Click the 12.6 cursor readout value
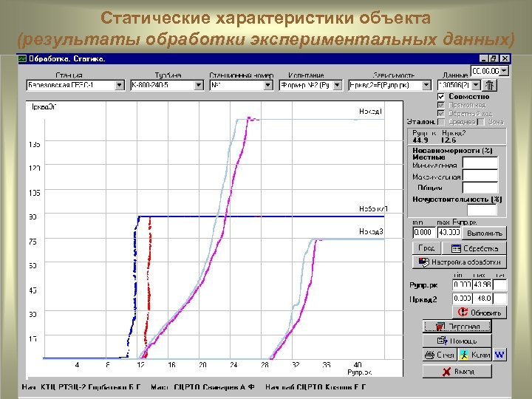 point(449,140)
